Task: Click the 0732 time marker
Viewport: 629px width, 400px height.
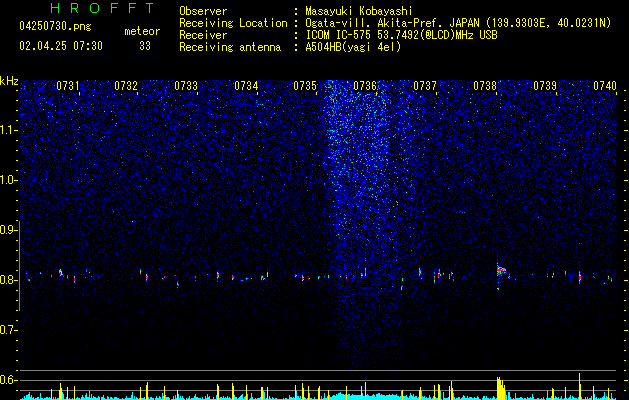Action: 126,86
